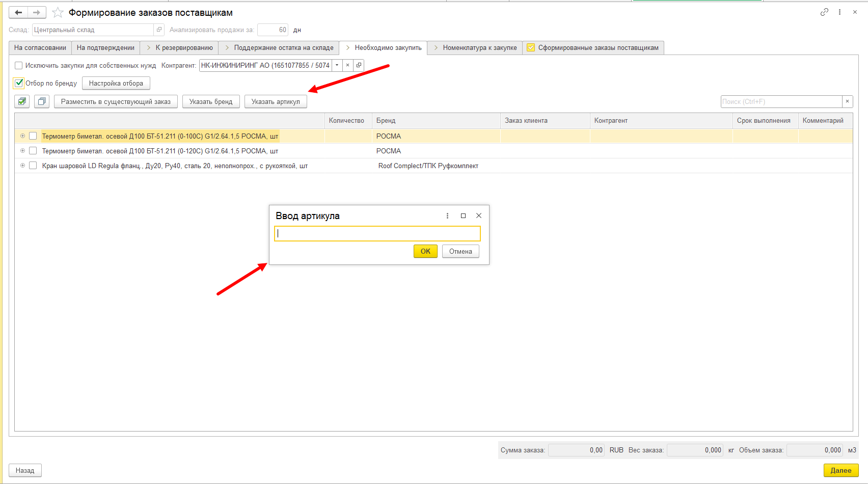868x484 pixels.
Task: Switch to На подтверждении tab
Action: [105, 47]
